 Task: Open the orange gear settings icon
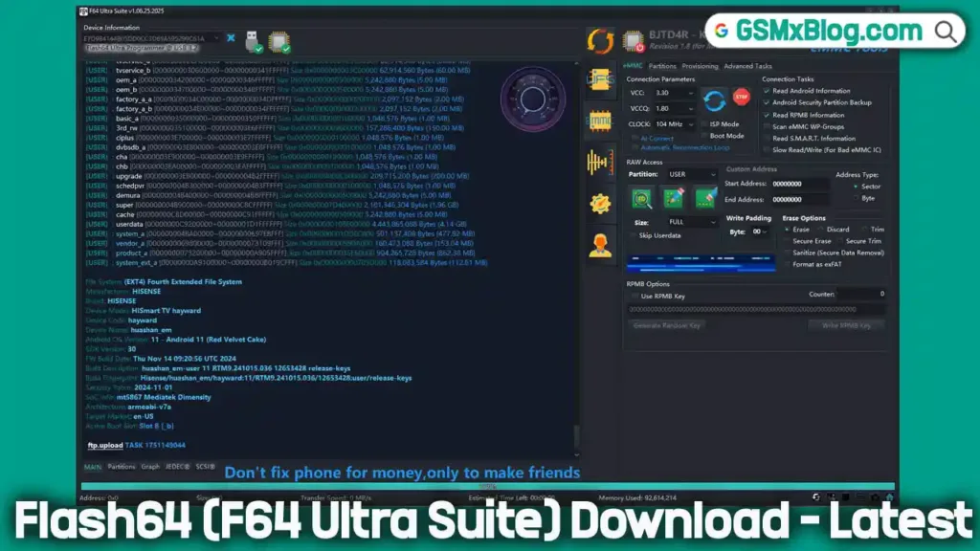[x=600, y=203]
